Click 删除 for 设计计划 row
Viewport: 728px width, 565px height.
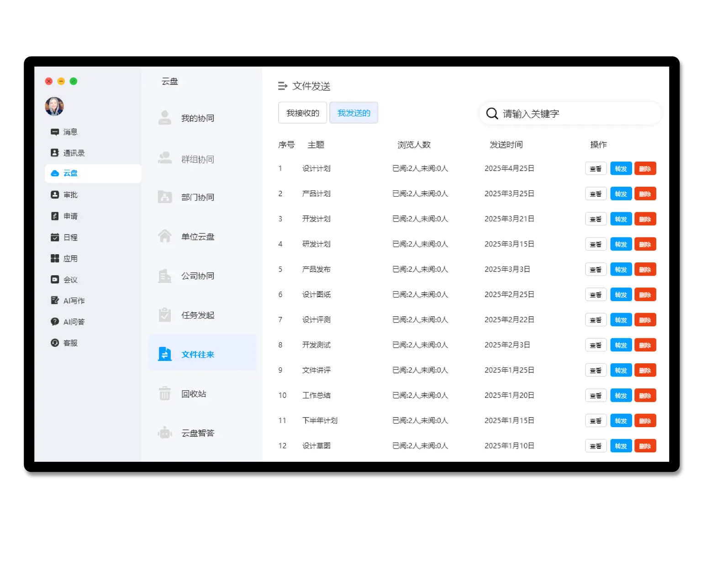coord(645,169)
